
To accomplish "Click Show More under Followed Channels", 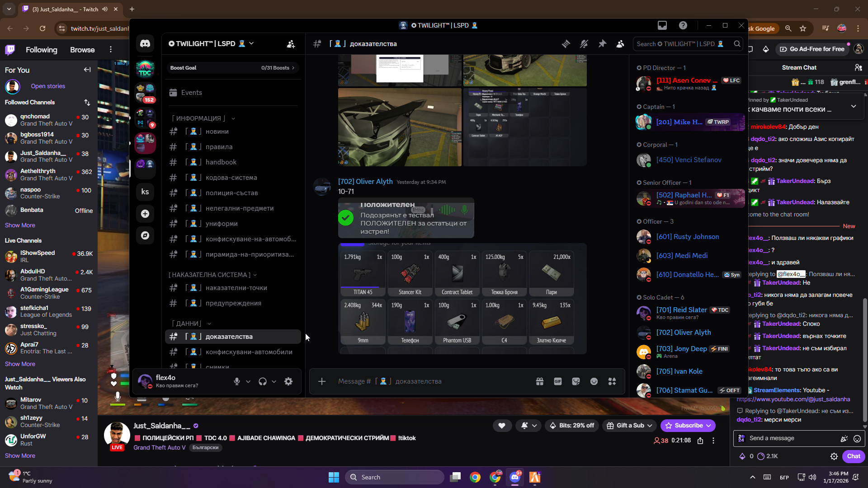I will pos(20,225).
